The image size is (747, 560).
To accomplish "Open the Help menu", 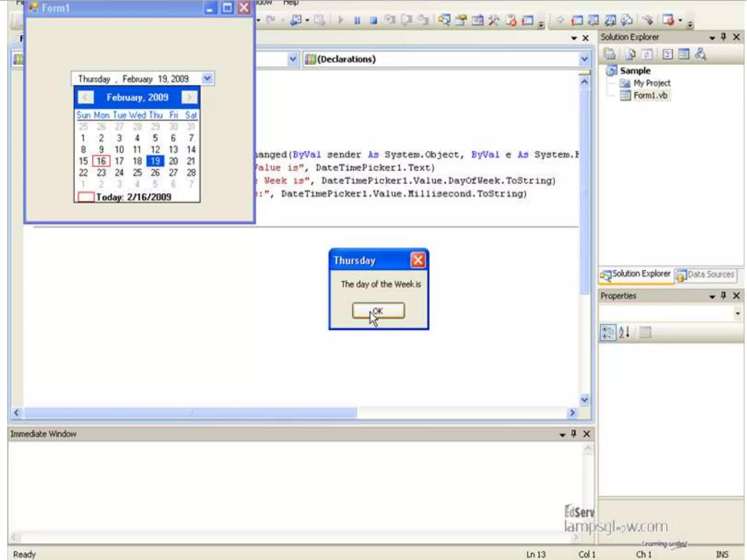I will (x=291, y=3).
